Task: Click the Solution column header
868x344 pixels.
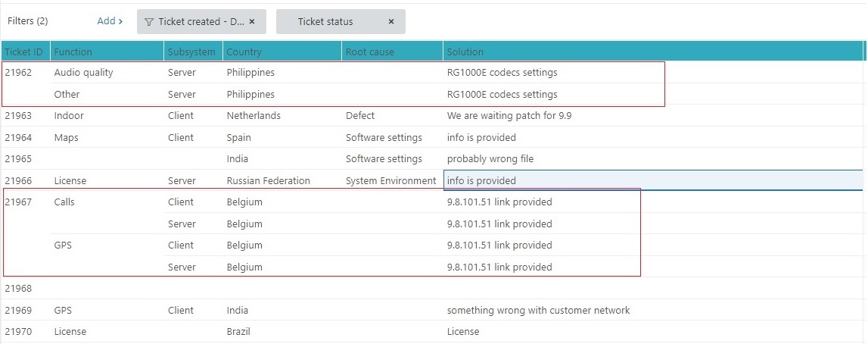Action: coord(465,52)
